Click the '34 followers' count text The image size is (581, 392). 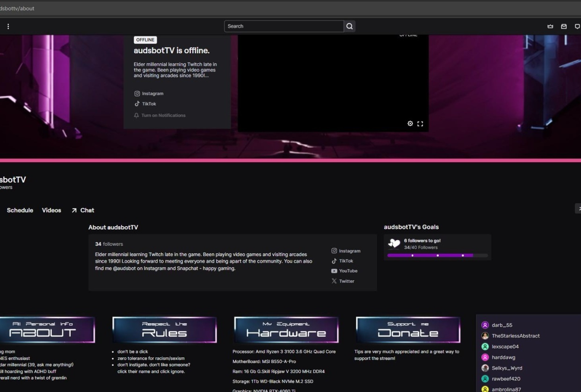pos(109,244)
